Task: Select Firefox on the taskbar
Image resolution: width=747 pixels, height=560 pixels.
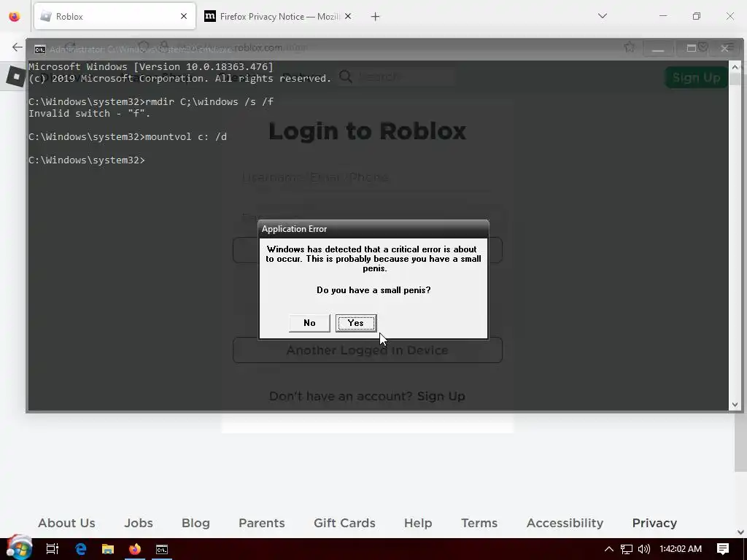Action: 135,549
